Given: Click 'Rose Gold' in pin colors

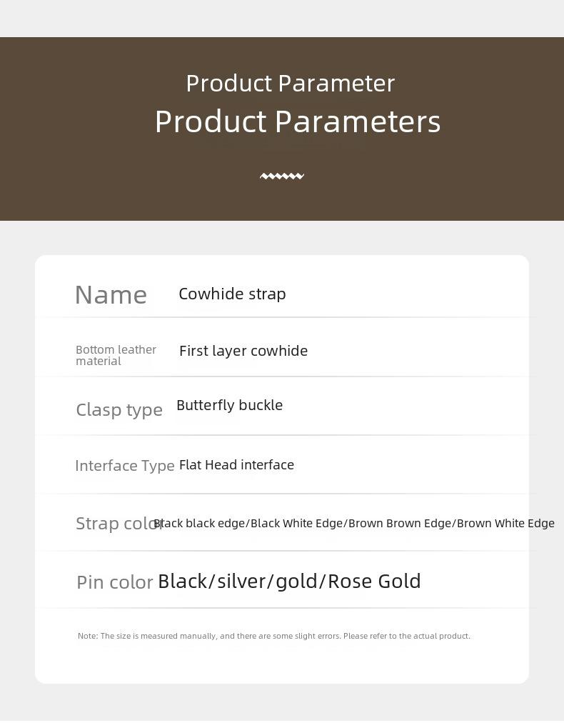Looking at the screenshot, I should [x=374, y=582].
